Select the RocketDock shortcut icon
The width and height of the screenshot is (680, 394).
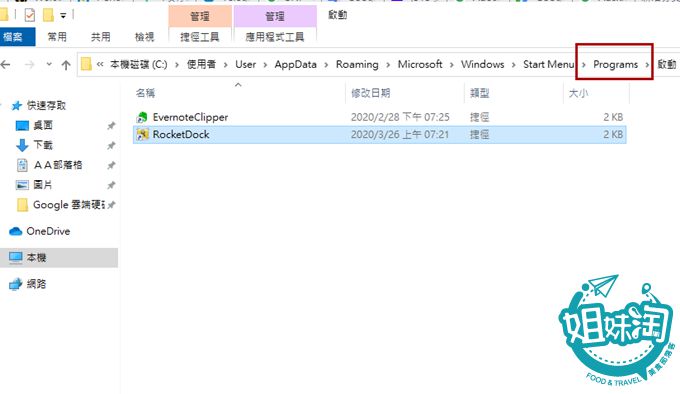142,134
